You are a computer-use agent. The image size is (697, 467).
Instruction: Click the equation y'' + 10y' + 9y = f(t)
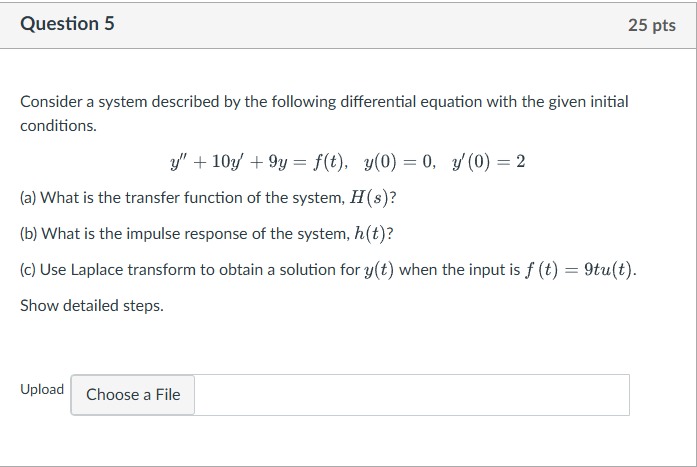(x=257, y=161)
